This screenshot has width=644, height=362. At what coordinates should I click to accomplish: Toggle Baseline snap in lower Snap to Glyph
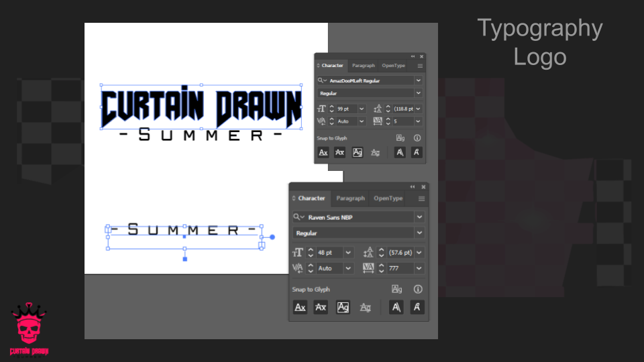[301, 307]
